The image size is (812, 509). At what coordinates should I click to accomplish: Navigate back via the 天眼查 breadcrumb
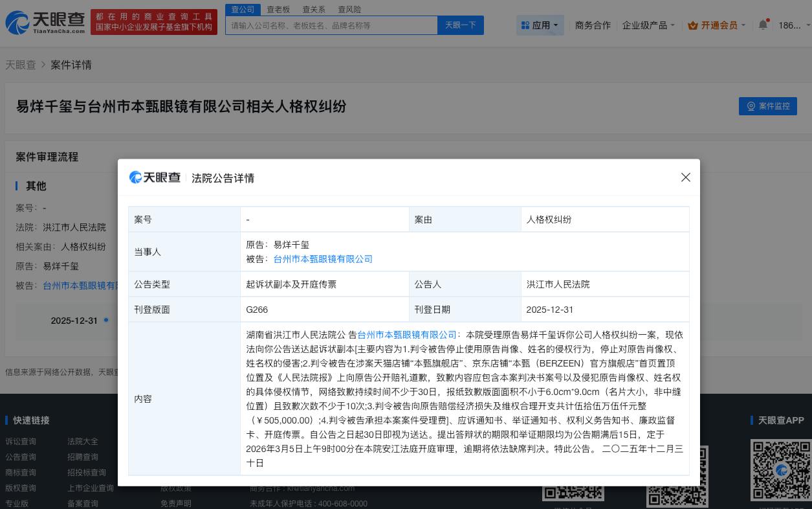pyautogui.click(x=20, y=65)
